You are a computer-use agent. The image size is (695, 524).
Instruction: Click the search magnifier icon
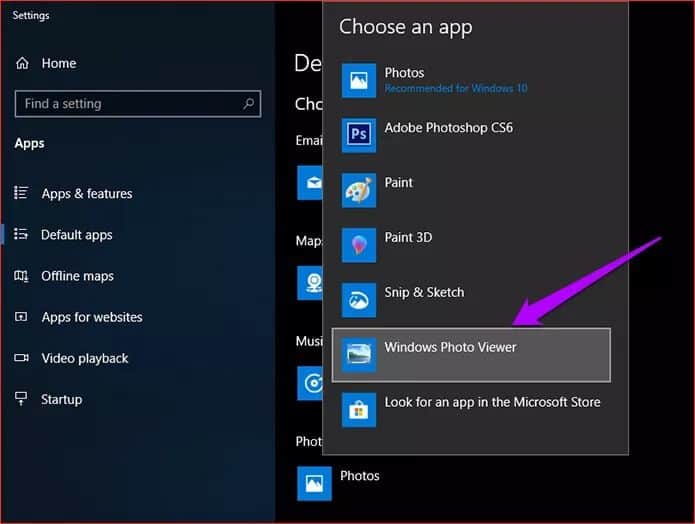(249, 104)
